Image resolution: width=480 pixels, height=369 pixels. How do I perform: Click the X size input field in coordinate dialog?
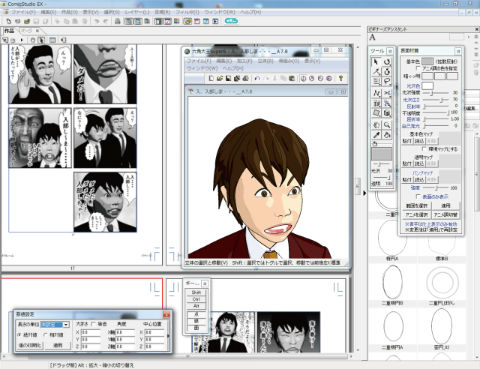coord(90,332)
